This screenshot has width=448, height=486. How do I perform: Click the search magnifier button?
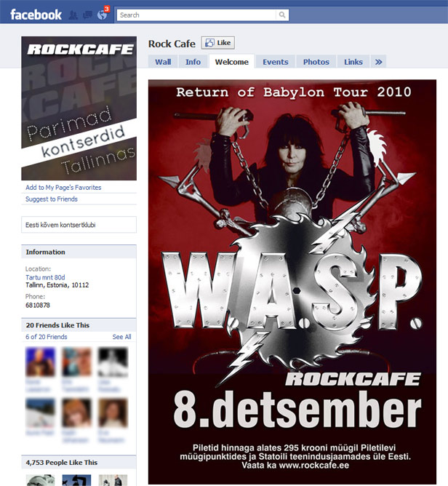(282, 15)
